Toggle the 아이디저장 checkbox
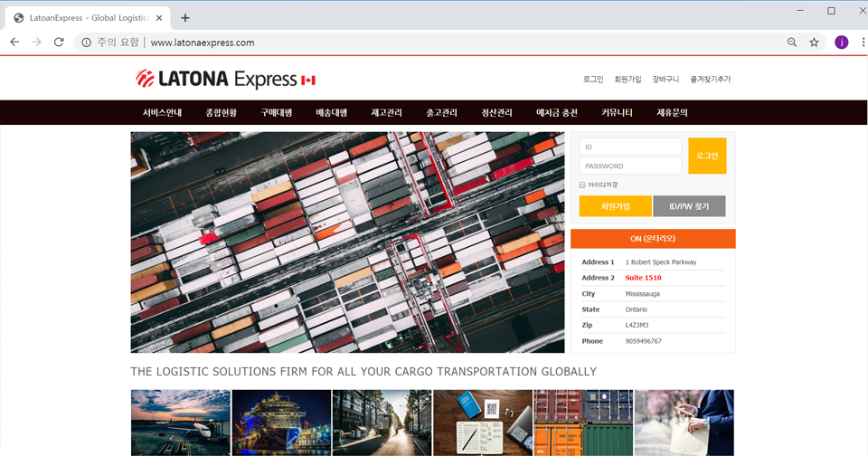This screenshot has height=456, width=868. pyautogui.click(x=583, y=185)
